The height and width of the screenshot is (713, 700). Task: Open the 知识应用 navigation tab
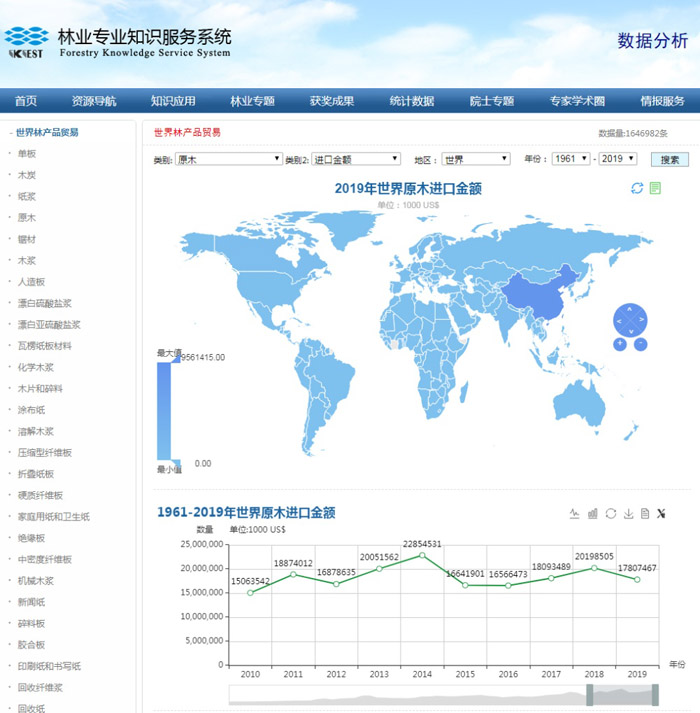pos(173,100)
